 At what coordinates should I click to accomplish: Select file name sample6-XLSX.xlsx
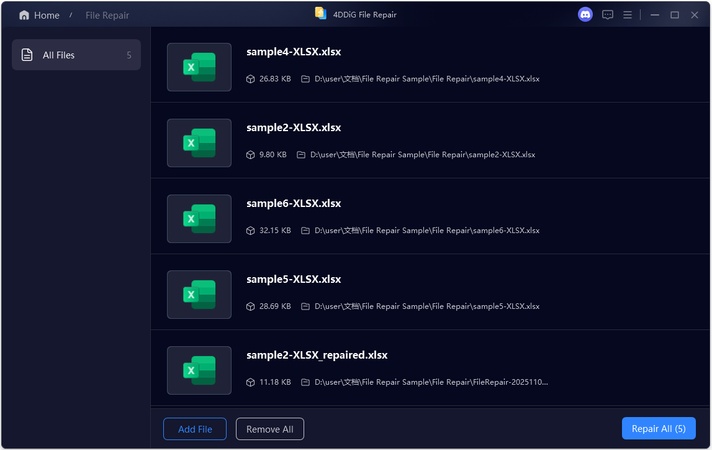tap(294, 203)
